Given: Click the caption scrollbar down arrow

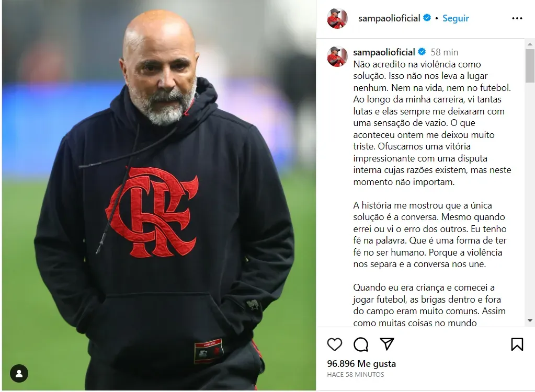Looking at the screenshot, I should pyautogui.click(x=530, y=321).
